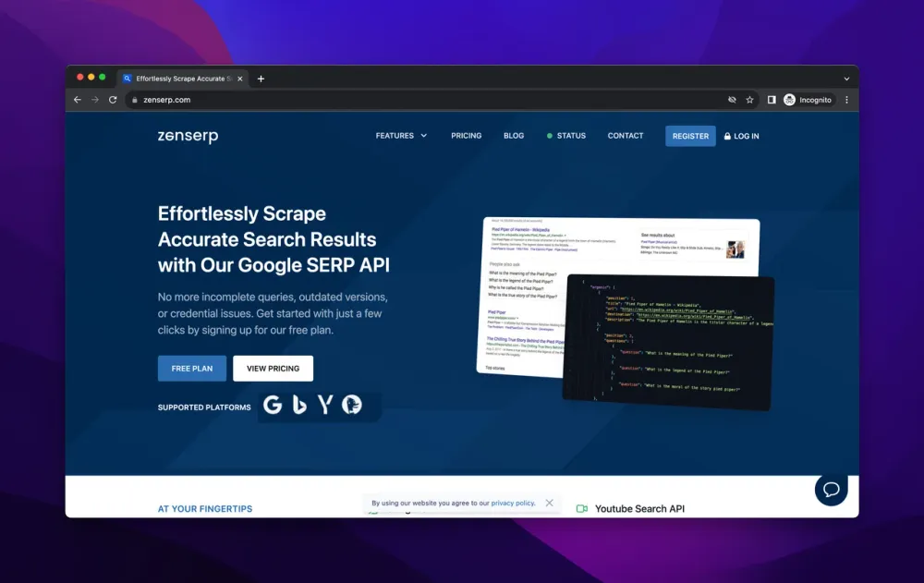Viewport: 924px width, 583px height.
Task: Click the Yandex platform icon
Action: [x=325, y=406]
